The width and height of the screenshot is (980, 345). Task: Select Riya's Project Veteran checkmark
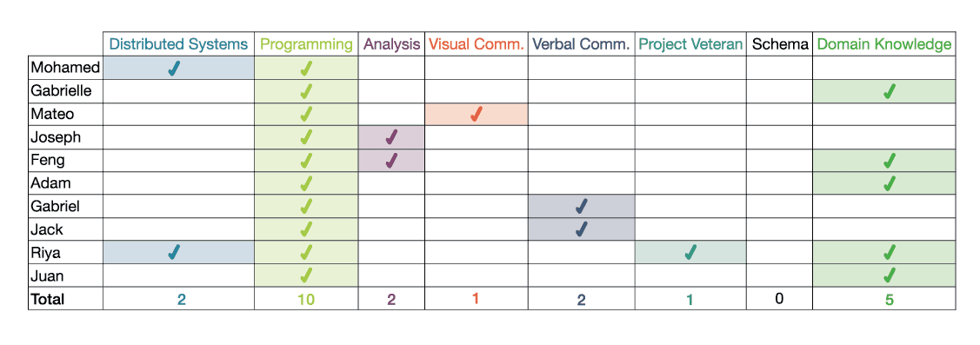[x=690, y=253]
